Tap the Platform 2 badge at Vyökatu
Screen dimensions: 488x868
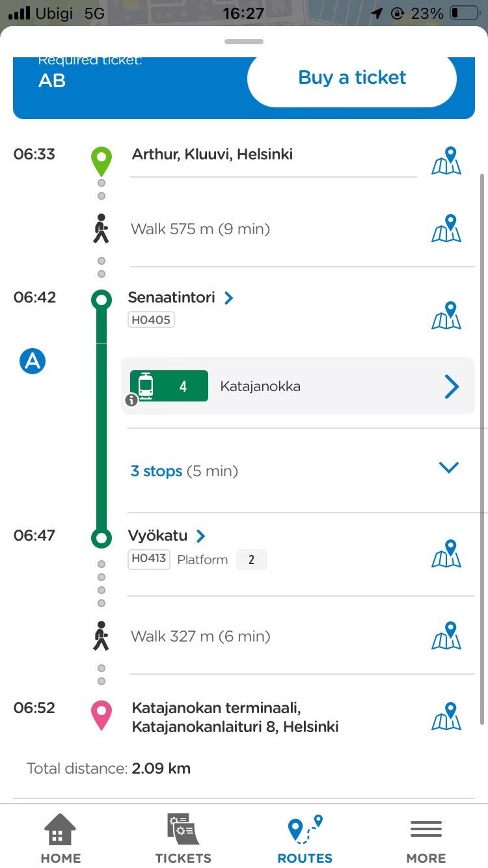click(251, 560)
